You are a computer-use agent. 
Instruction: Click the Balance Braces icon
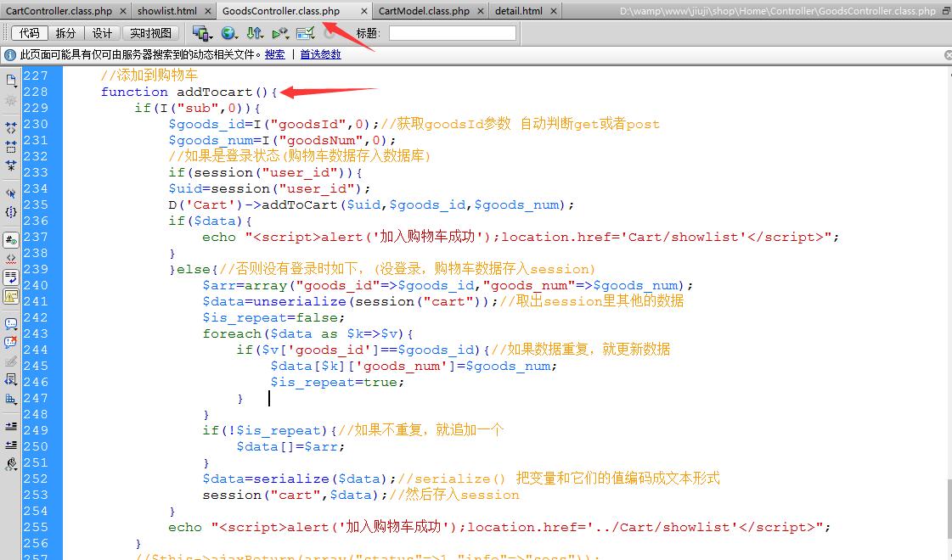pos(11,212)
